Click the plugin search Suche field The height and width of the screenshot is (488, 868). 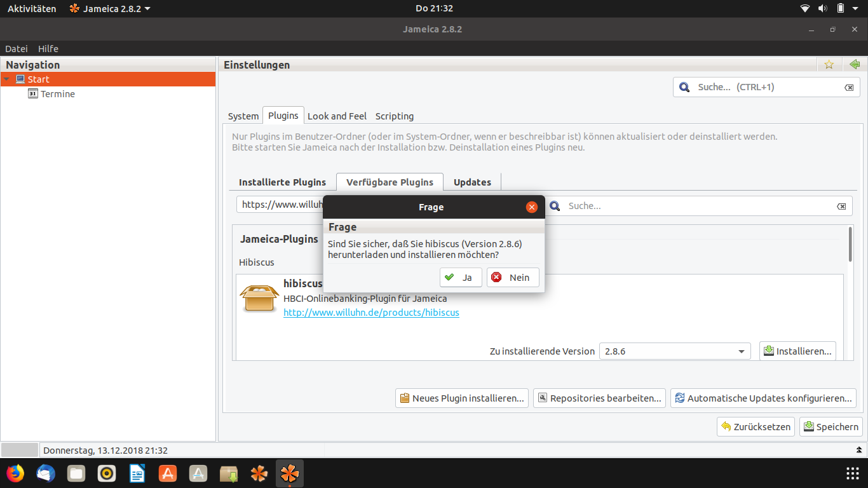(699, 206)
